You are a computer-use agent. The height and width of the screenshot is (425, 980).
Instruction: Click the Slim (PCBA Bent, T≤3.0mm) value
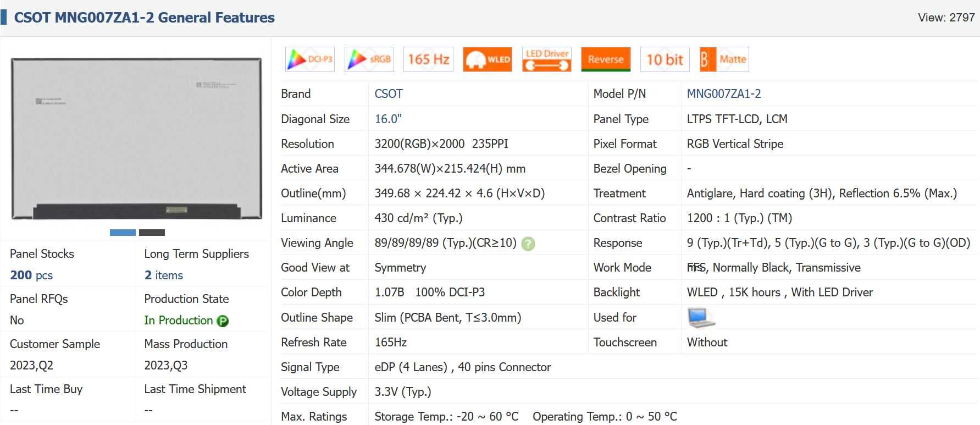(448, 318)
